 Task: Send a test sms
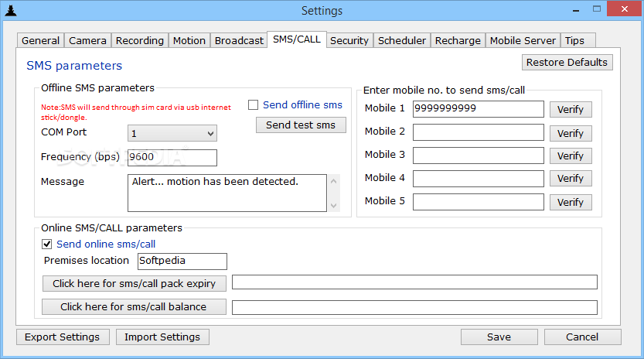coord(301,125)
